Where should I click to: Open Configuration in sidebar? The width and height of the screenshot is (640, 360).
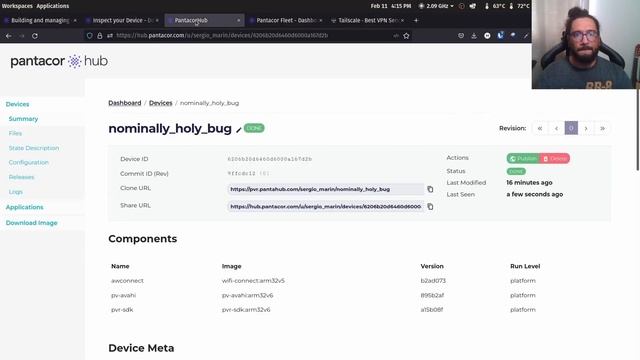pyautogui.click(x=29, y=162)
